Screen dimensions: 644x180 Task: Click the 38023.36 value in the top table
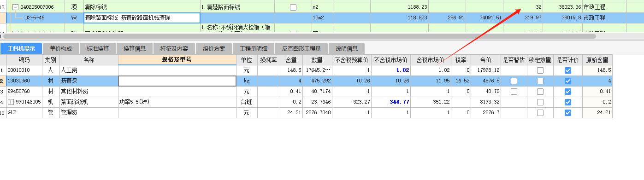(562, 7)
